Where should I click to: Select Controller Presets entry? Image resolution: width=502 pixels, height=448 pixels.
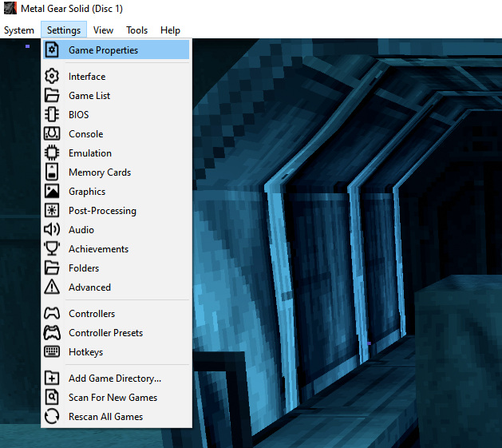coord(117,333)
